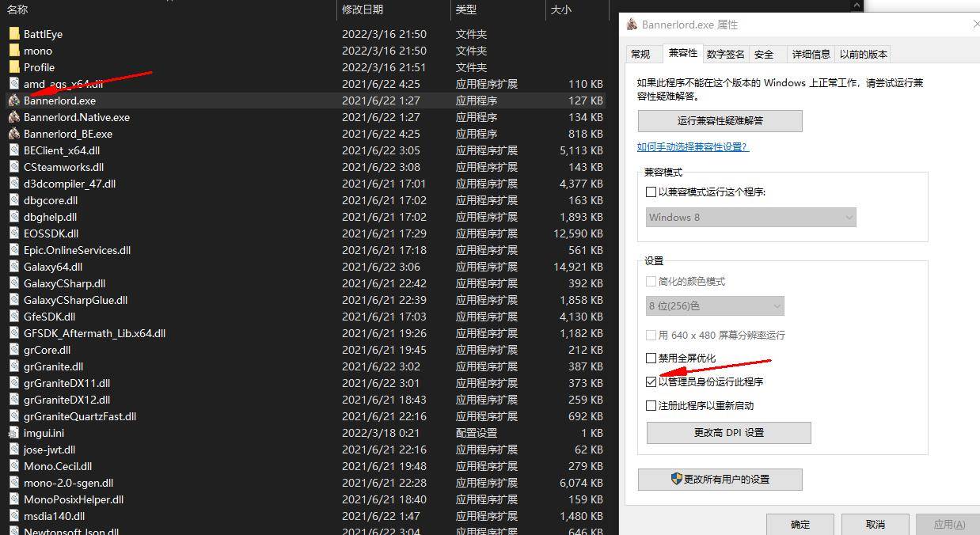Confirm with the 确定 button
The width and height of the screenshot is (980, 535).
[800, 525]
